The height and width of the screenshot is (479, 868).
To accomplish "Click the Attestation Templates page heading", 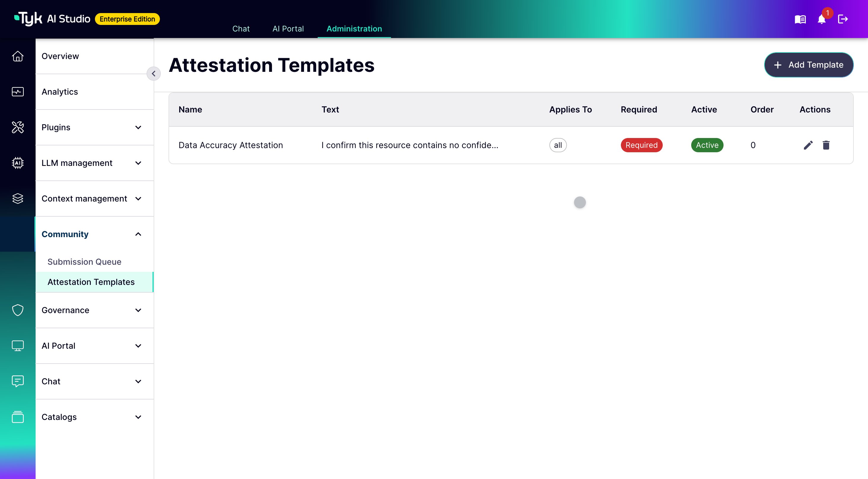I will (x=272, y=65).
